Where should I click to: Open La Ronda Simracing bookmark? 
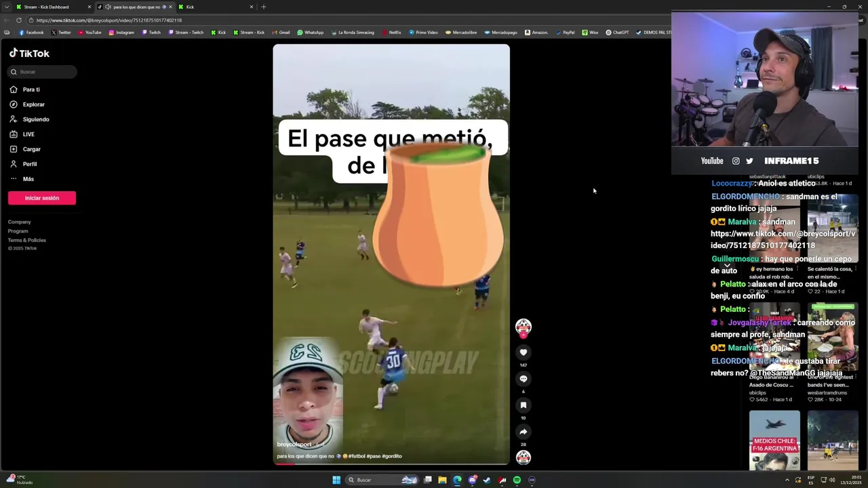(353, 33)
